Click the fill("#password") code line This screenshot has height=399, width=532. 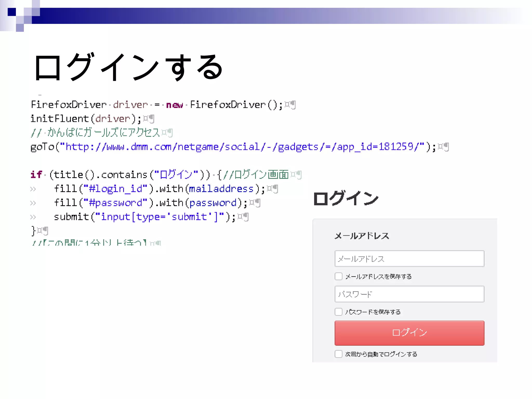coord(157,203)
